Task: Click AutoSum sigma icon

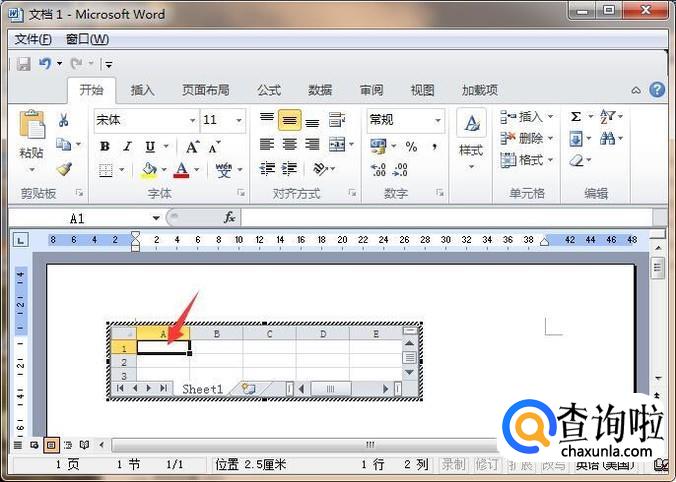Action: pyautogui.click(x=576, y=116)
